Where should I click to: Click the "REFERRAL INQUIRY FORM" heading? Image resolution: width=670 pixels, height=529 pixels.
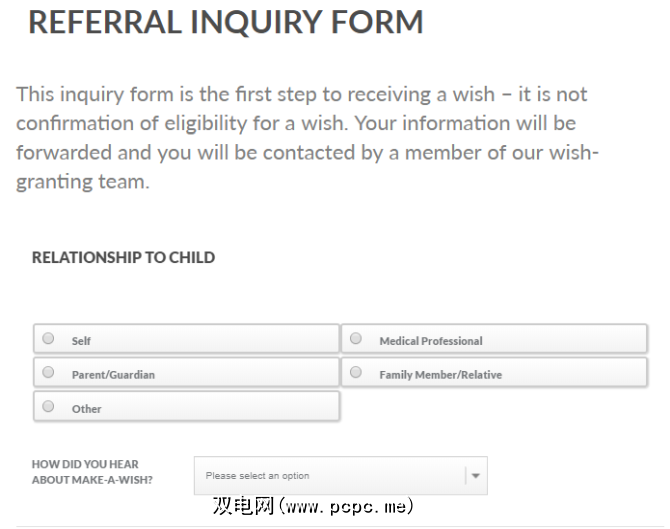pos(225,22)
